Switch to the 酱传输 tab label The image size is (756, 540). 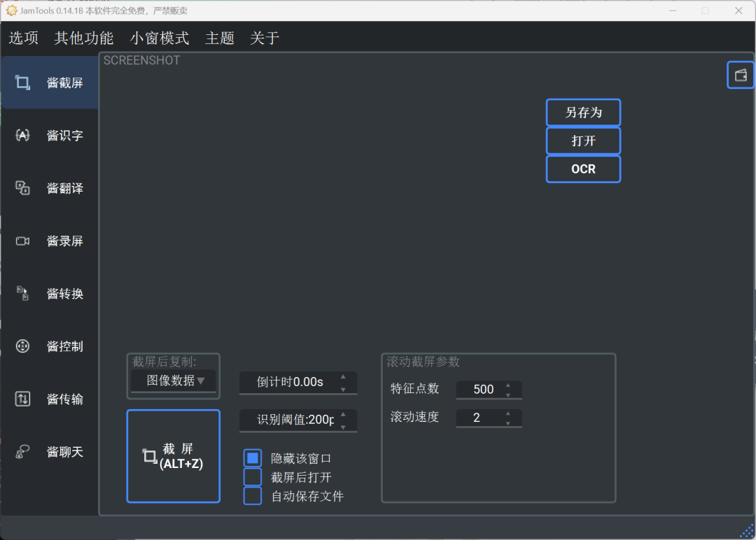(65, 399)
